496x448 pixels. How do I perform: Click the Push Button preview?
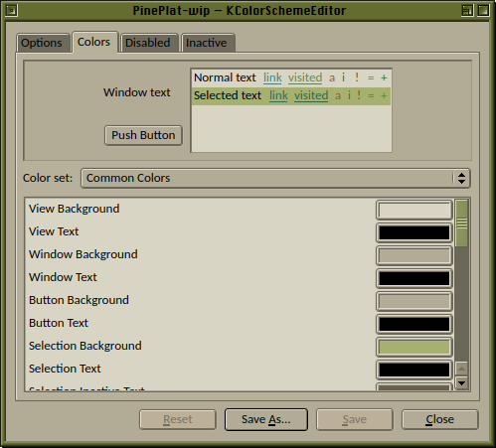[x=143, y=135]
